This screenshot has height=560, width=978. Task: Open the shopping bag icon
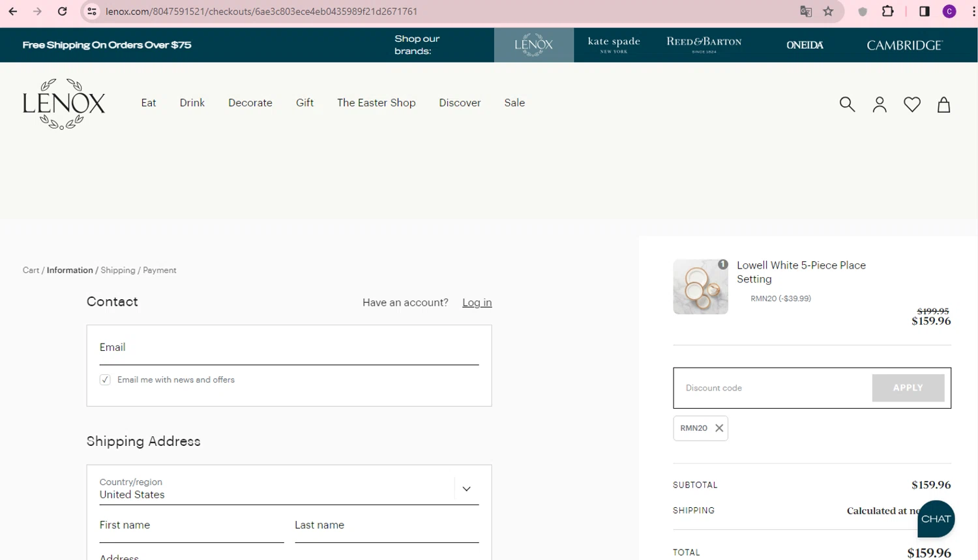[x=943, y=104]
